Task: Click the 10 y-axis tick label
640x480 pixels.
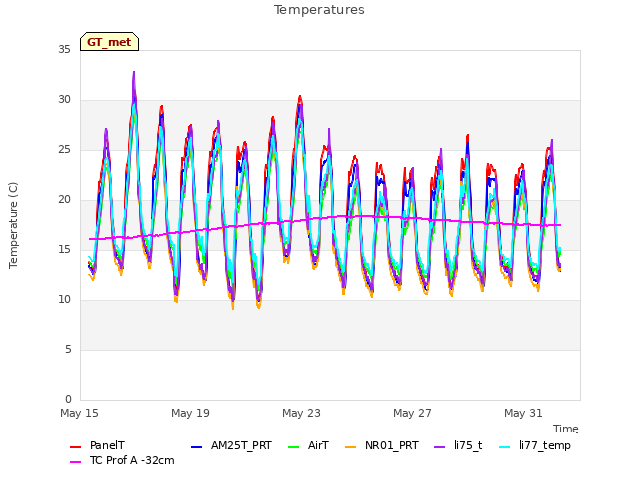Action: tap(64, 300)
